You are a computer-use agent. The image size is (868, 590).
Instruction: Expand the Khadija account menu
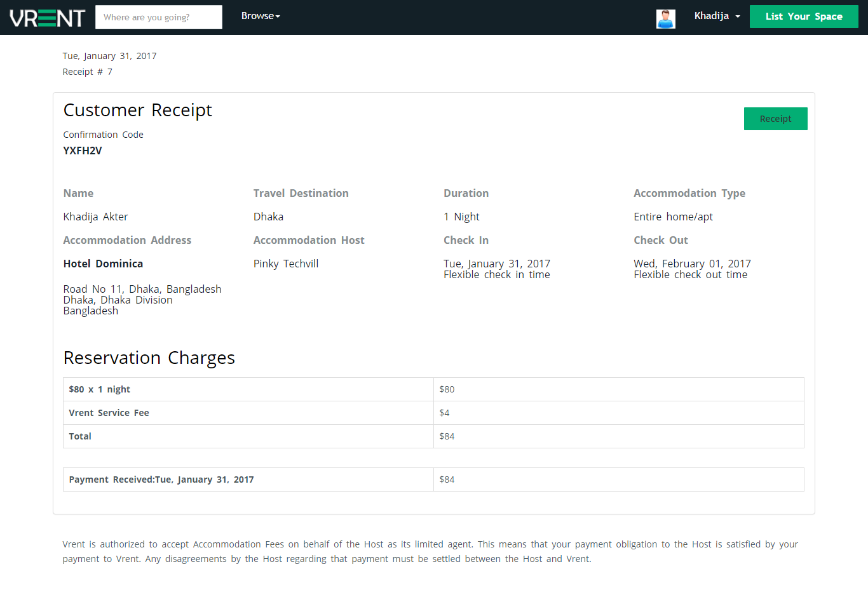[x=717, y=16]
